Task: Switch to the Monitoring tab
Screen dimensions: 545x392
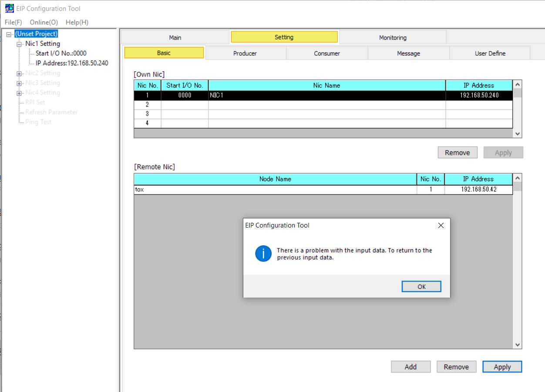Action: [393, 37]
